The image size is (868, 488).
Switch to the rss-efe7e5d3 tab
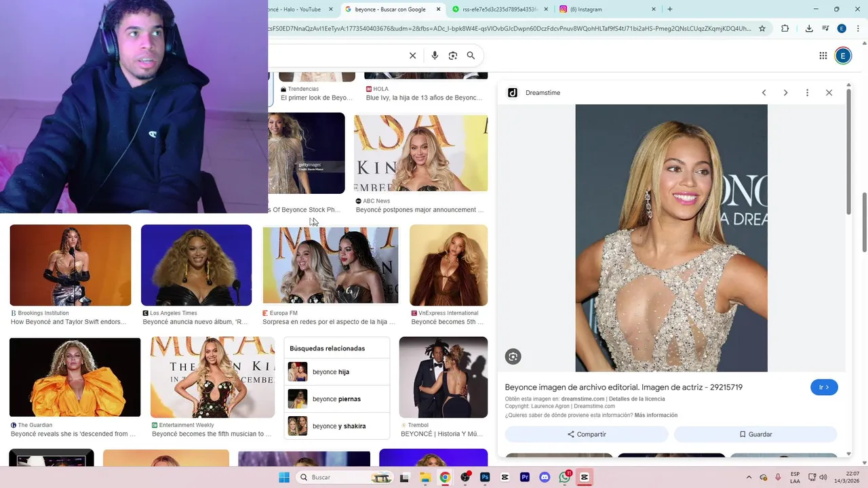(500, 9)
